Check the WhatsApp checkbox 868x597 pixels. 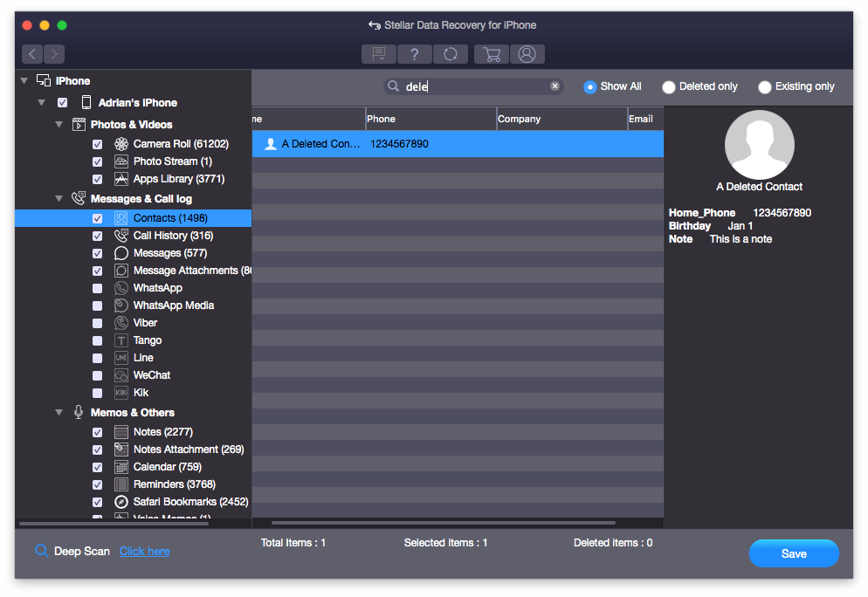pyautogui.click(x=98, y=288)
